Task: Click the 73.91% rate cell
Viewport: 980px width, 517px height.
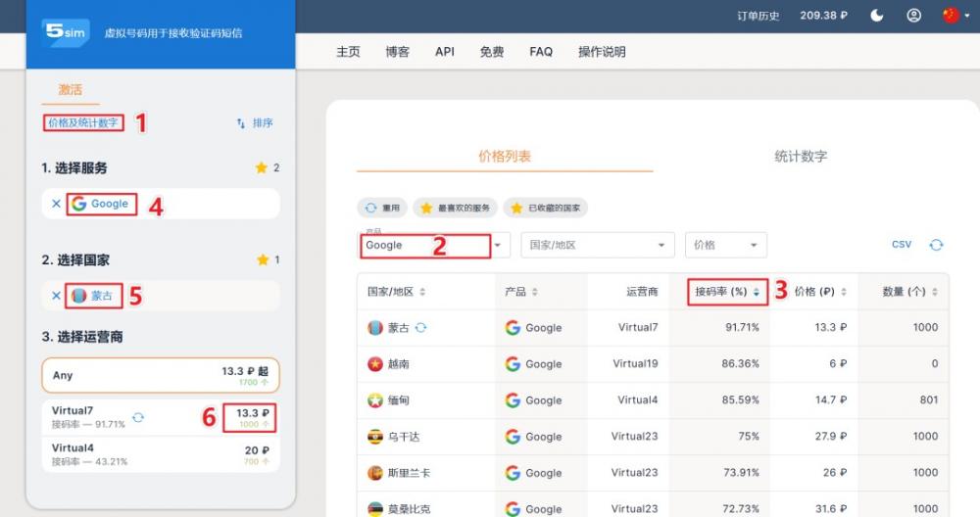Action: coord(741,472)
